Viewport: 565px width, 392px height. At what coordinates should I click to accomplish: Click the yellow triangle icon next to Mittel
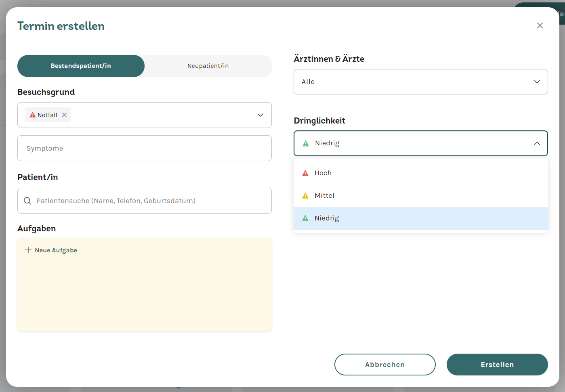click(x=305, y=195)
